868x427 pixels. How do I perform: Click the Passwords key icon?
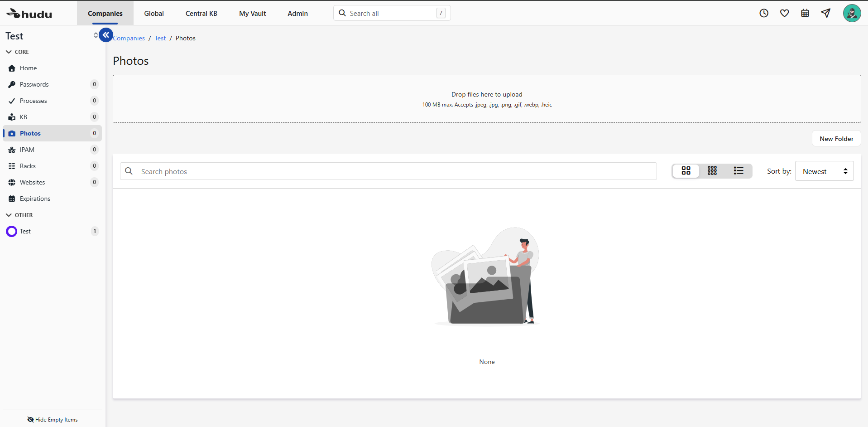(12, 84)
